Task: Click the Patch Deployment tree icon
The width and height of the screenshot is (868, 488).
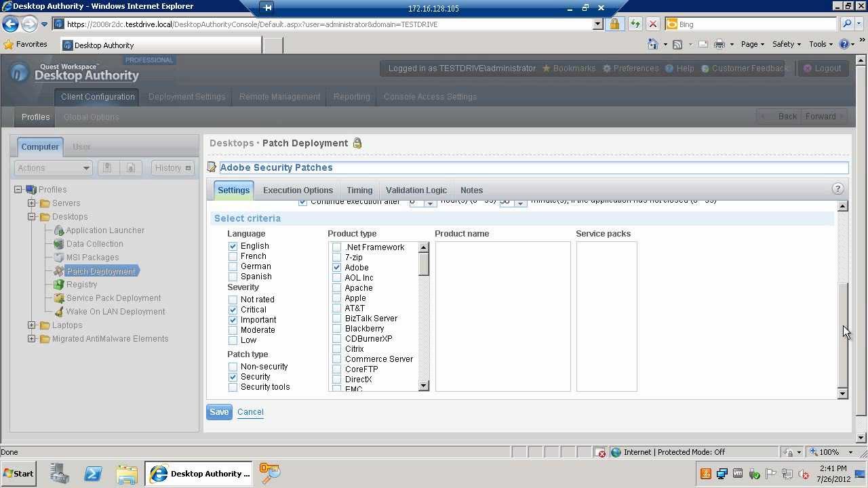Action: click(59, 271)
